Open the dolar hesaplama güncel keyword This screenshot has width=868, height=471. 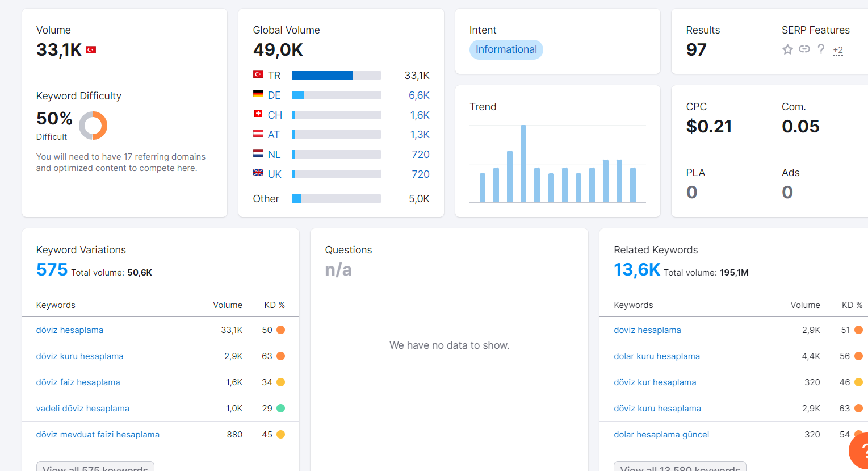pyautogui.click(x=661, y=435)
